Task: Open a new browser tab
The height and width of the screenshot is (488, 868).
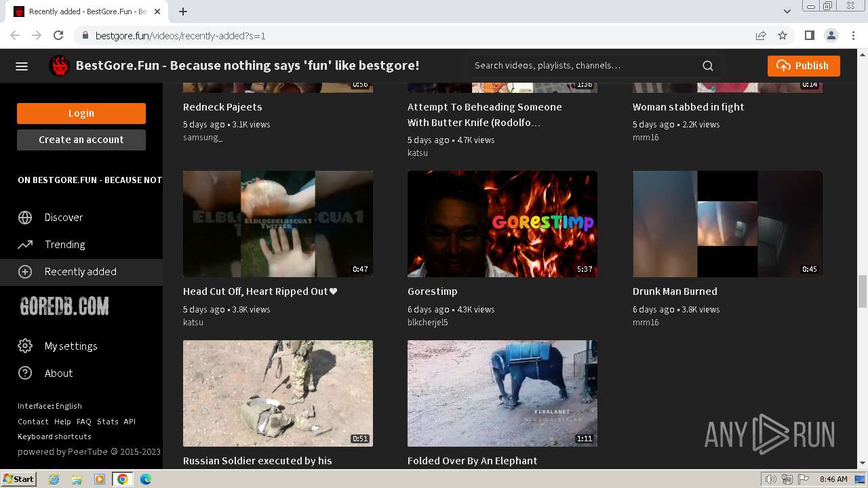Action: (183, 12)
